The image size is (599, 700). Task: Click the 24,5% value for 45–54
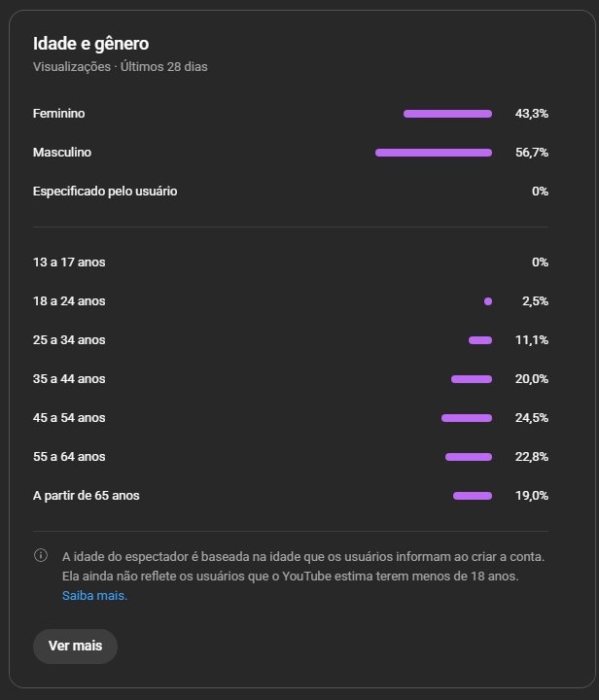tap(532, 418)
